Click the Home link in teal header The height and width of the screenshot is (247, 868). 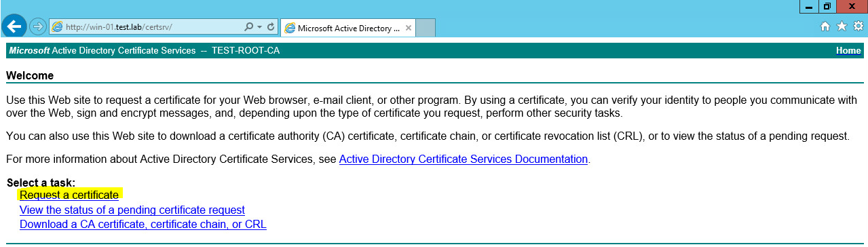coord(848,51)
